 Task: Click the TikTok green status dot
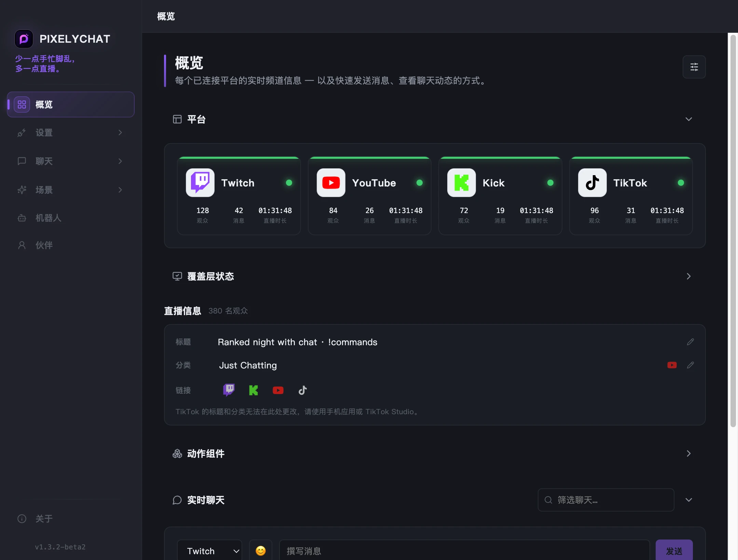pos(681,183)
